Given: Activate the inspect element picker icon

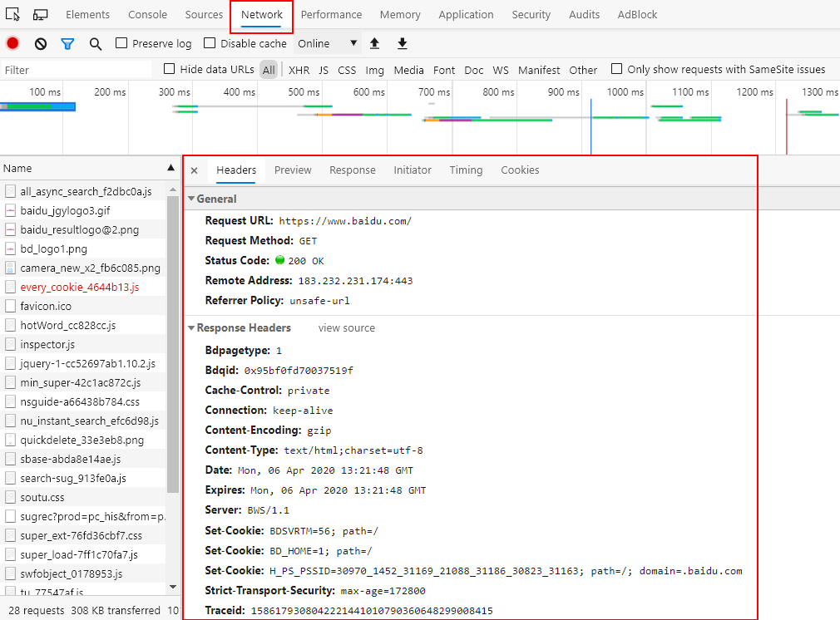Looking at the screenshot, I should [12, 14].
